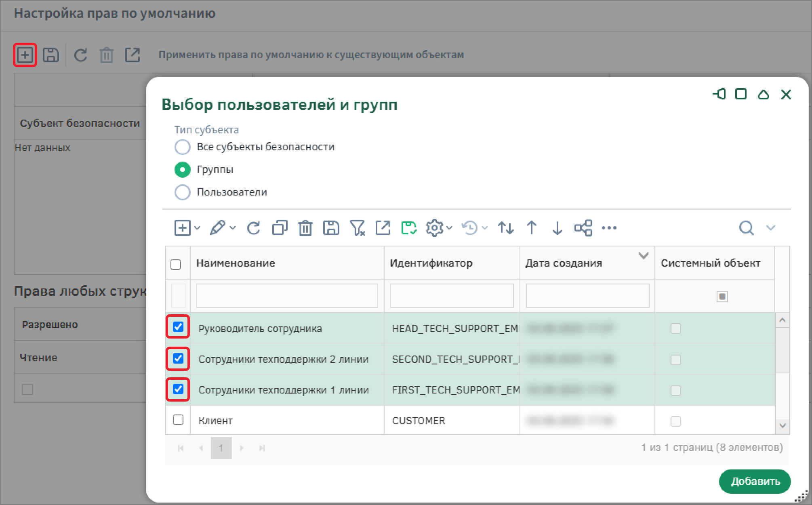This screenshot has width=812, height=505.
Task: Select the 'Пользователи' radio option
Action: click(183, 192)
